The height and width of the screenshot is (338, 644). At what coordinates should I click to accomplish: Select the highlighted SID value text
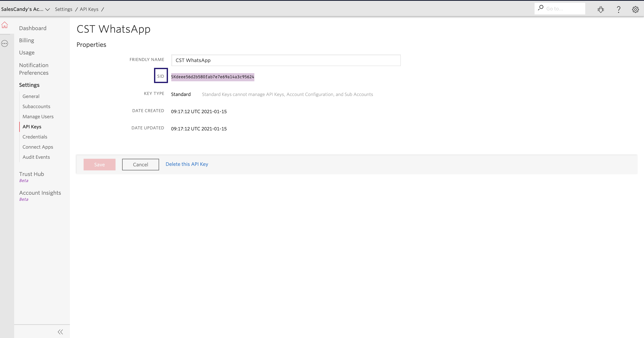coord(212,77)
